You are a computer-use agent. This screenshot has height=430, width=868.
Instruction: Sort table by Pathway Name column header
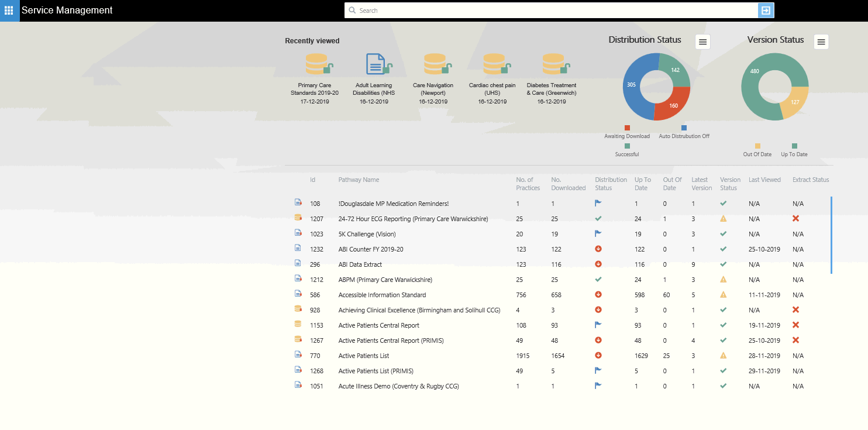click(359, 180)
